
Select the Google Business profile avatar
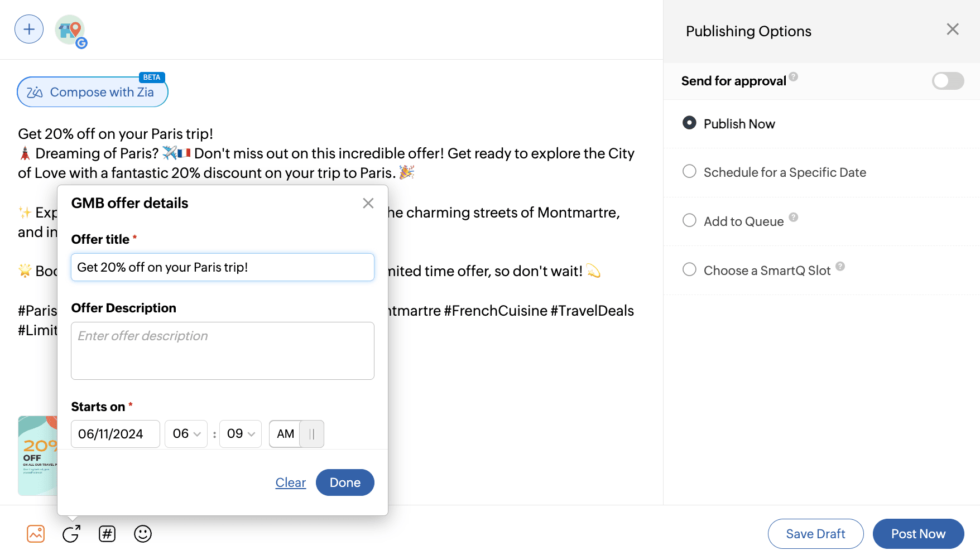(x=70, y=30)
